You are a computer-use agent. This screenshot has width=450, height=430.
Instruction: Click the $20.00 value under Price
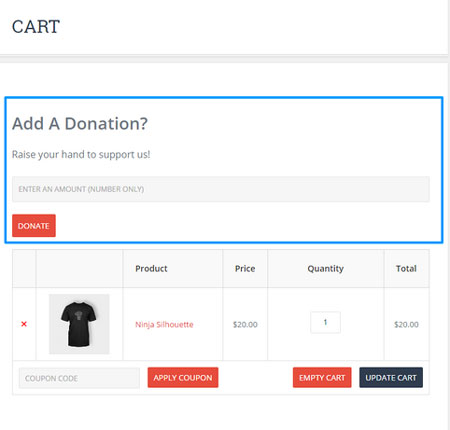point(245,324)
